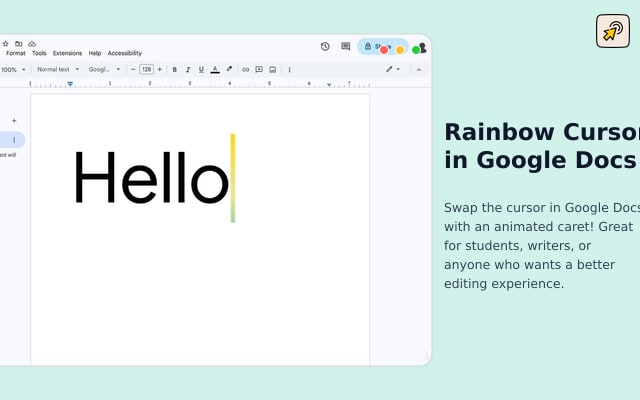Click the left indent marker on ruler
Viewport: 640px width, 400px height.
(70, 84)
